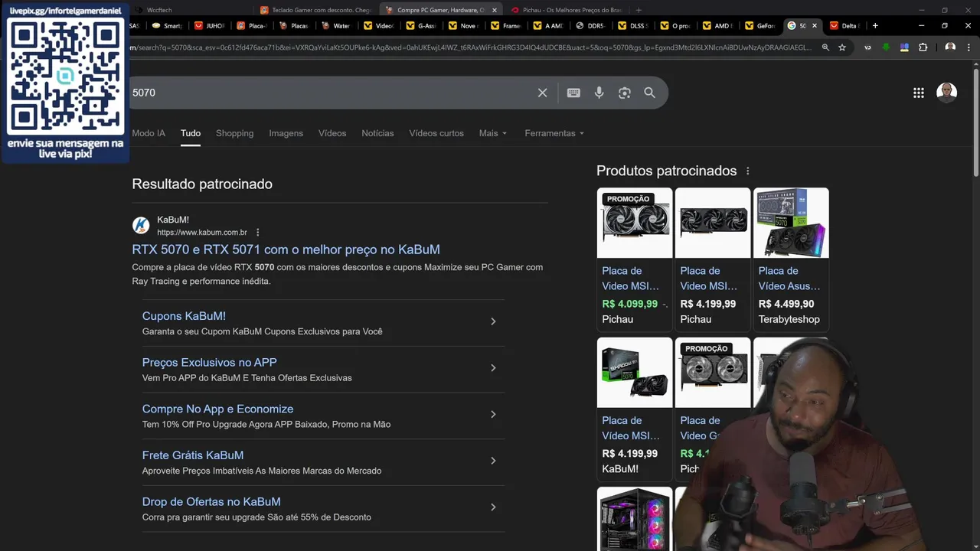980x551 pixels.
Task: Open the Imagens tab
Action: pyautogui.click(x=286, y=133)
